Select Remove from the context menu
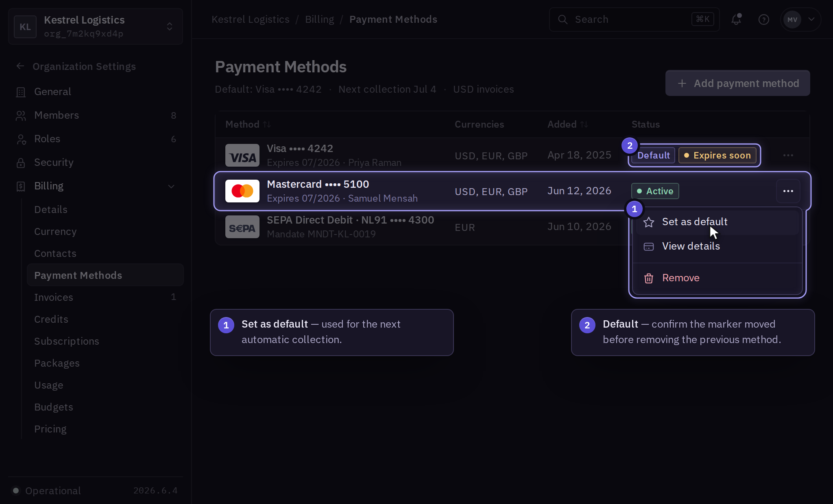The width and height of the screenshot is (833, 504). [x=717, y=278]
